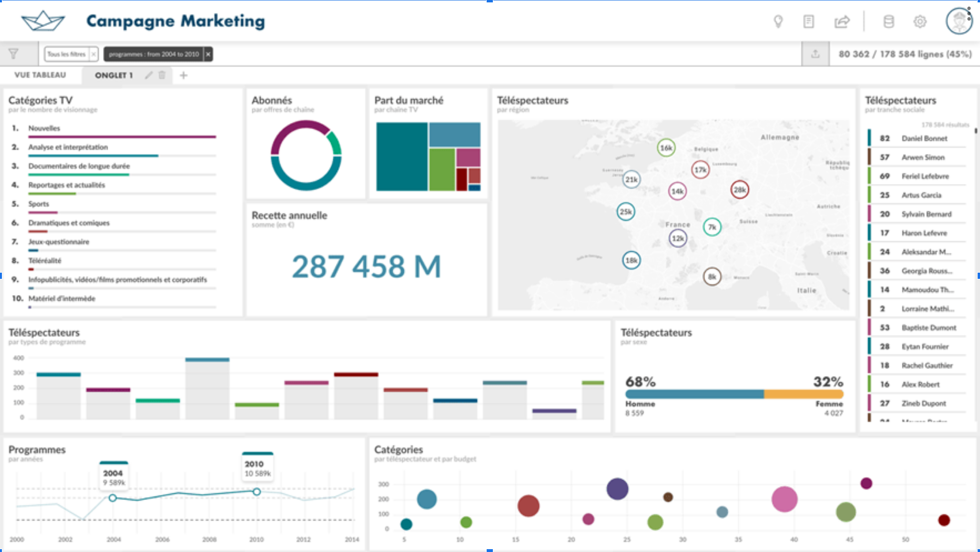The width and height of the screenshot is (980, 552).
Task: Click the 2010 handle on Programmes timeline
Action: tap(256, 491)
